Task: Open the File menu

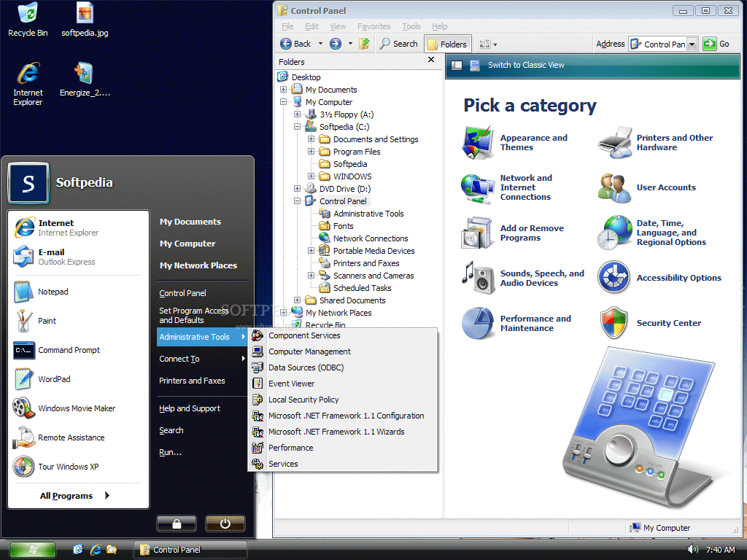Action: (x=287, y=26)
